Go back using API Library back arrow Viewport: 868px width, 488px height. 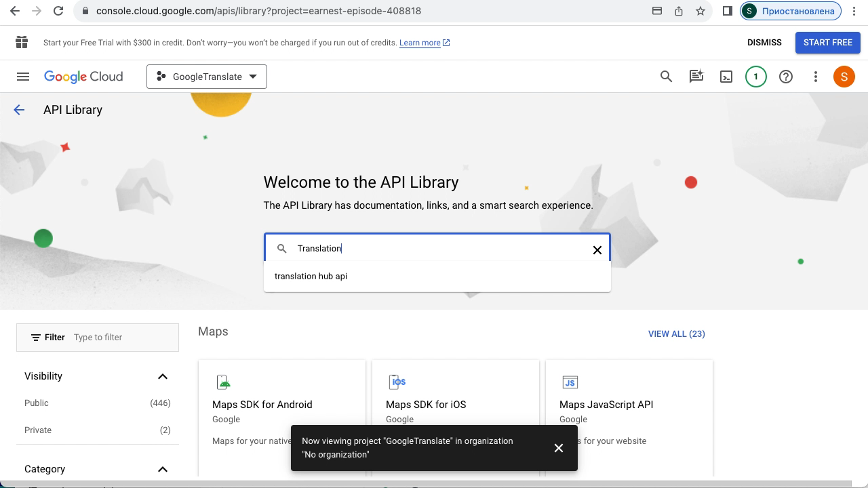19,110
